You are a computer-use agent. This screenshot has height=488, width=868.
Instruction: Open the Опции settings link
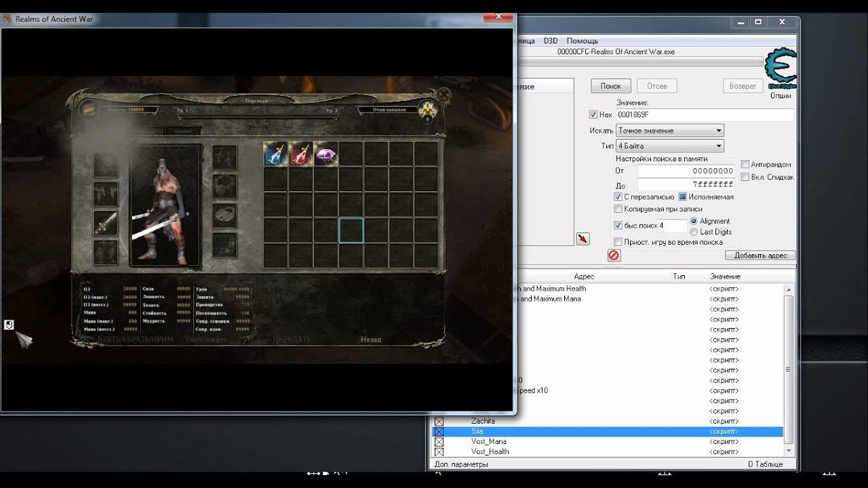click(781, 96)
